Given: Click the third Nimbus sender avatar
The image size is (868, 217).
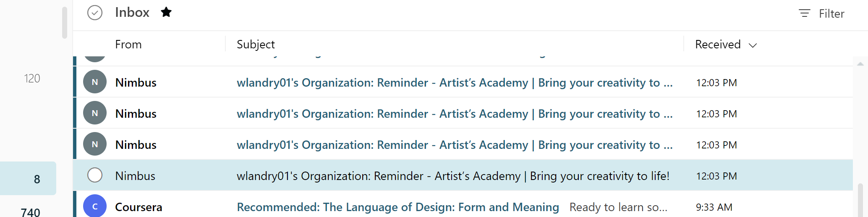Looking at the screenshot, I should 95,144.
